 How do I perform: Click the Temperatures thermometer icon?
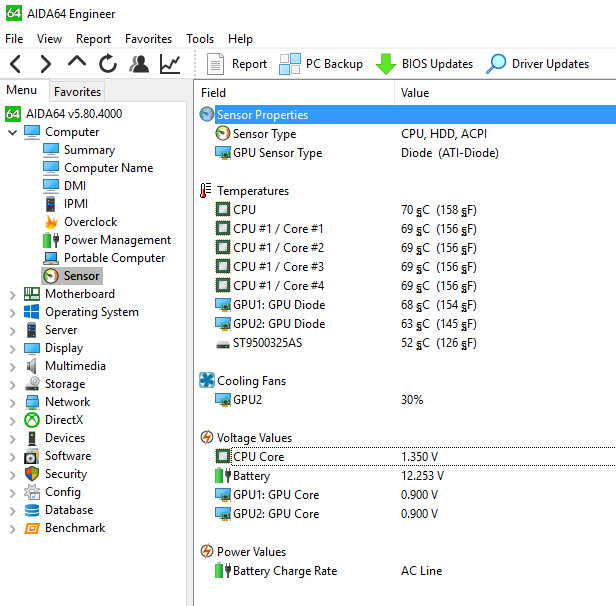(x=205, y=190)
